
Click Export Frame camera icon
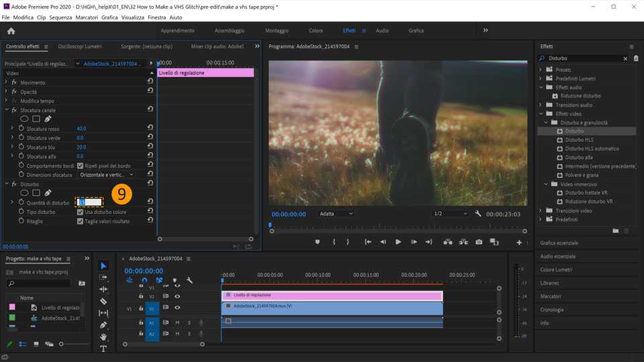coord(479,242)
